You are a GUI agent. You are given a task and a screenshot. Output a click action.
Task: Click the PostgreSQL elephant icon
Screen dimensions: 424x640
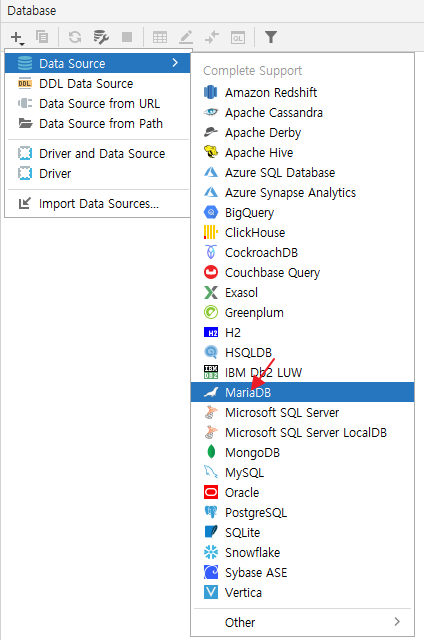tap(211, 512)
